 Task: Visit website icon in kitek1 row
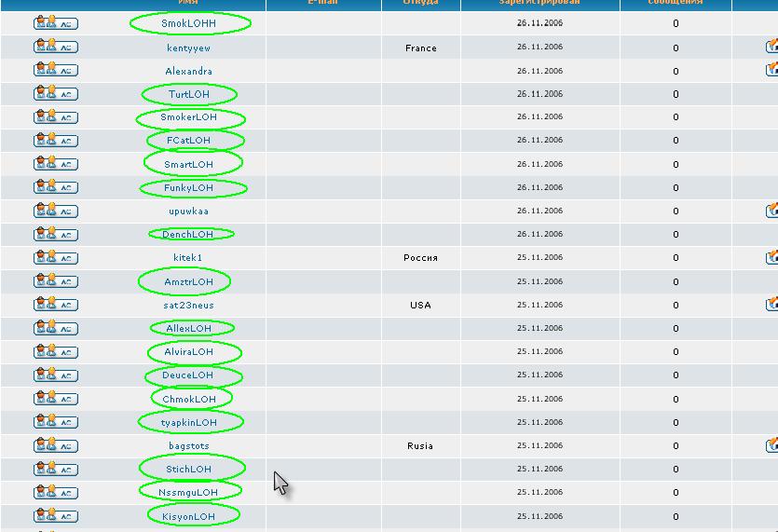click(771, 257)
